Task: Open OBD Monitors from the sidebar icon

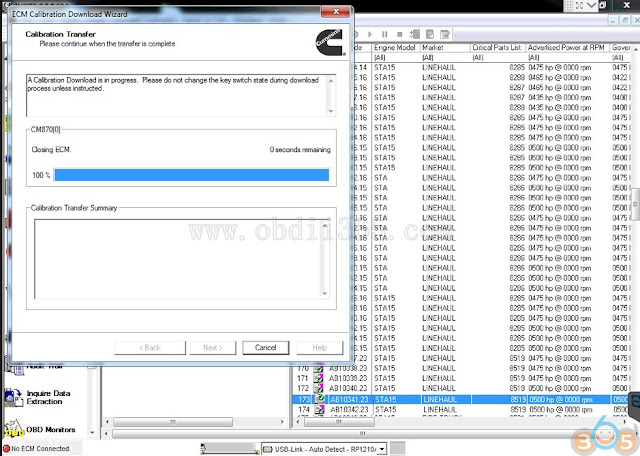Action: pyautogui.click(x=14, y=429)
